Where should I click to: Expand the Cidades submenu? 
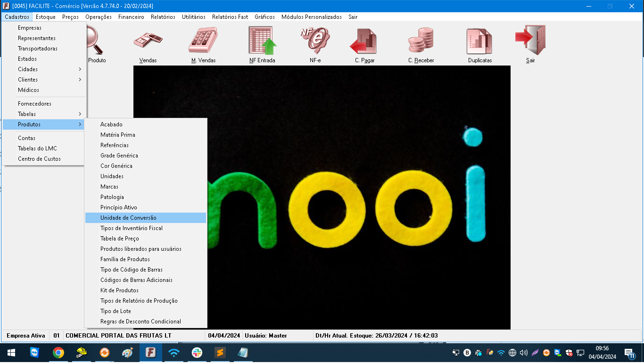(45, 69)
